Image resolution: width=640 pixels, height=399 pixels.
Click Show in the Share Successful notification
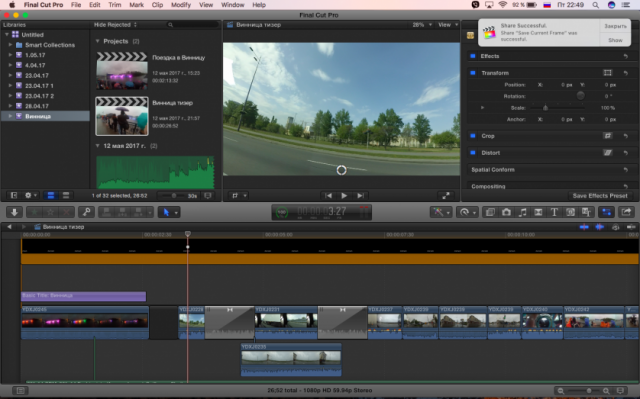click(615, 40)
